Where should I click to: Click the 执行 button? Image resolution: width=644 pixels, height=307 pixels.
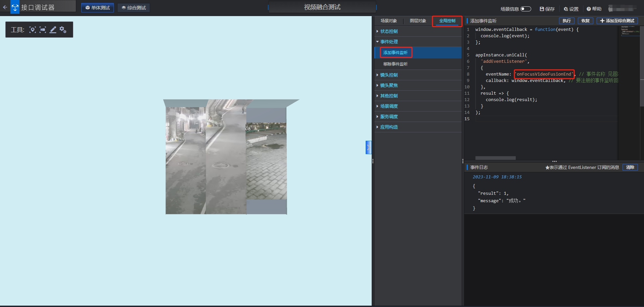(x=567, y=21)
